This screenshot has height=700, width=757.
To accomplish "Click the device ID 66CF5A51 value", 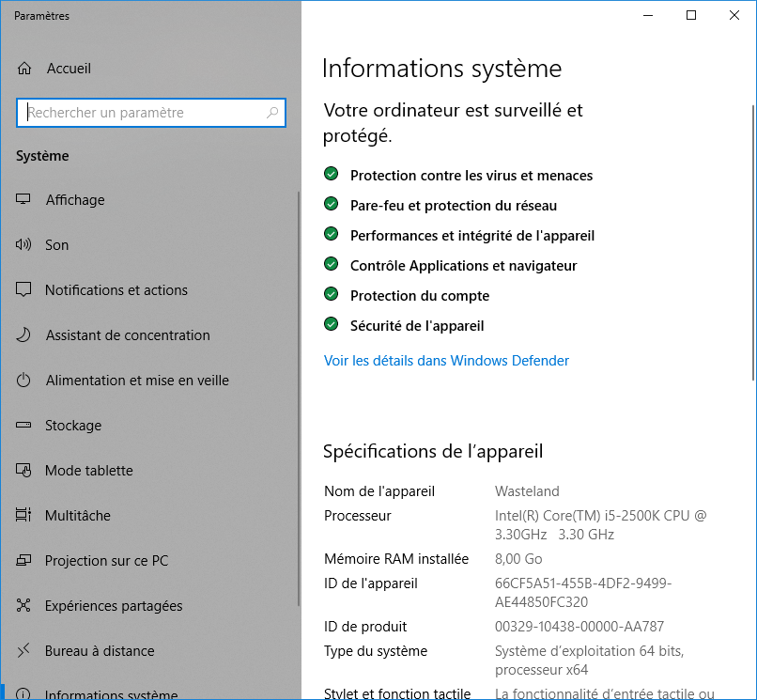I will coord(583,592).
